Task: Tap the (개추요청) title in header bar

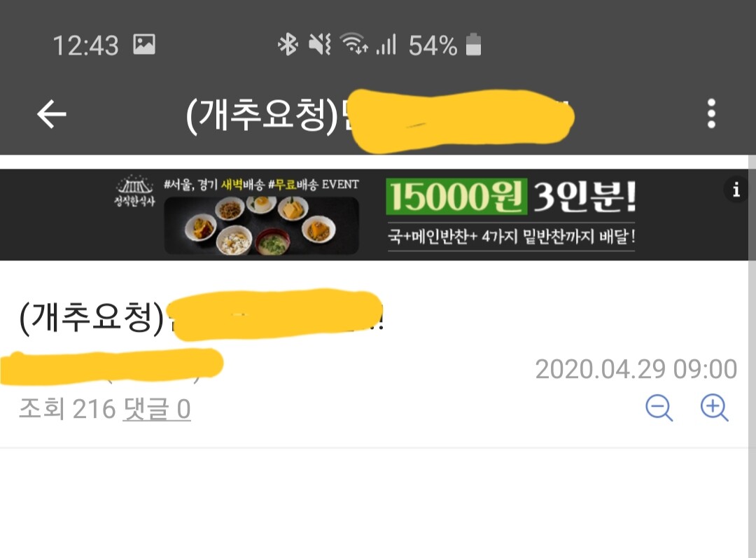Action: tap(262, 115)
